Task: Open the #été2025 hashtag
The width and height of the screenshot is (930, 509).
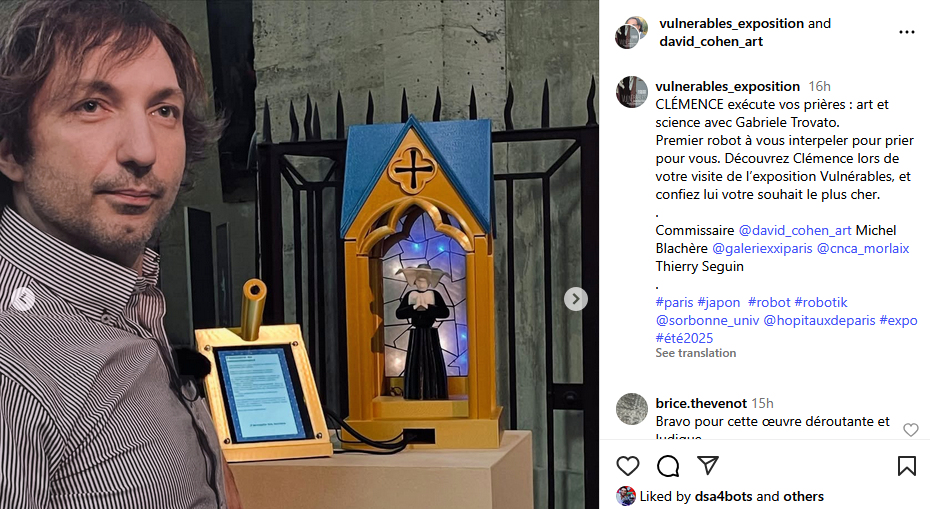Action: click(684, 338)
